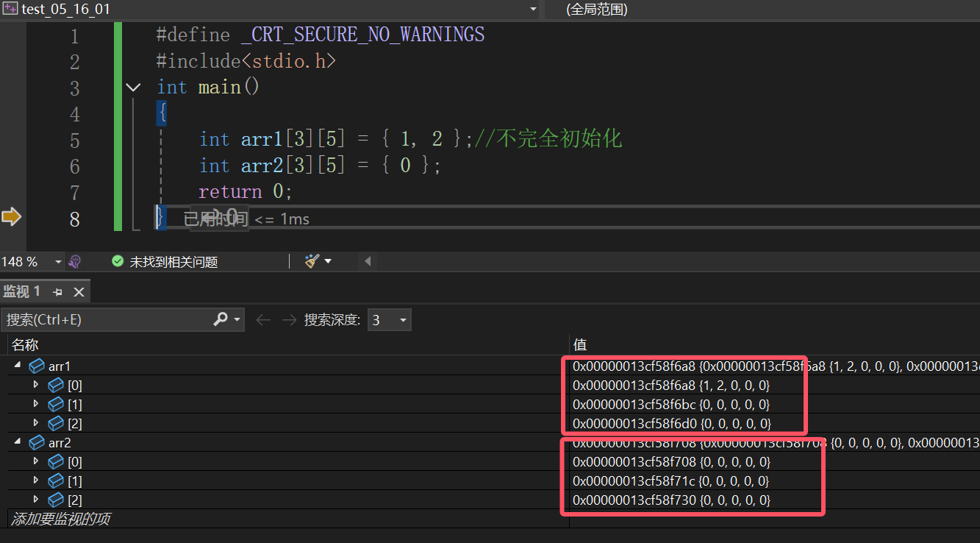This screenshot has width=980, height=543.
Task: Click the left scroll arrow of editor scrollbar
Action: tap(368, 261)
